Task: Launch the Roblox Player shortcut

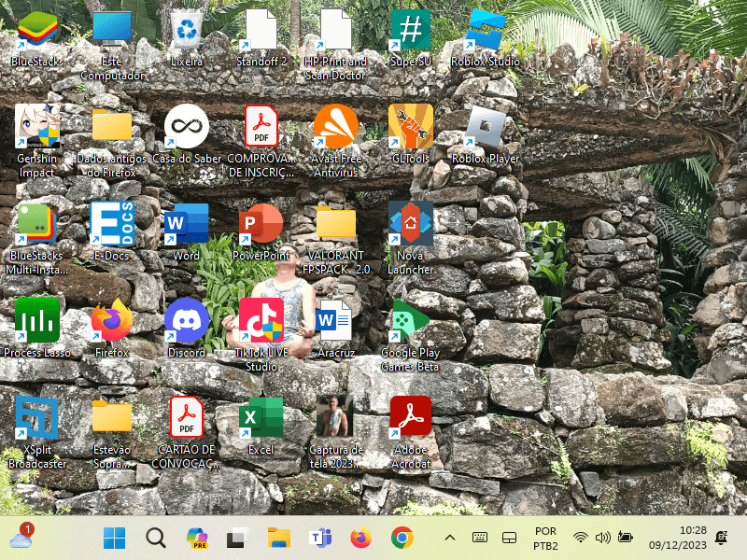Action: pyautogui.click(x=485, y=127)
